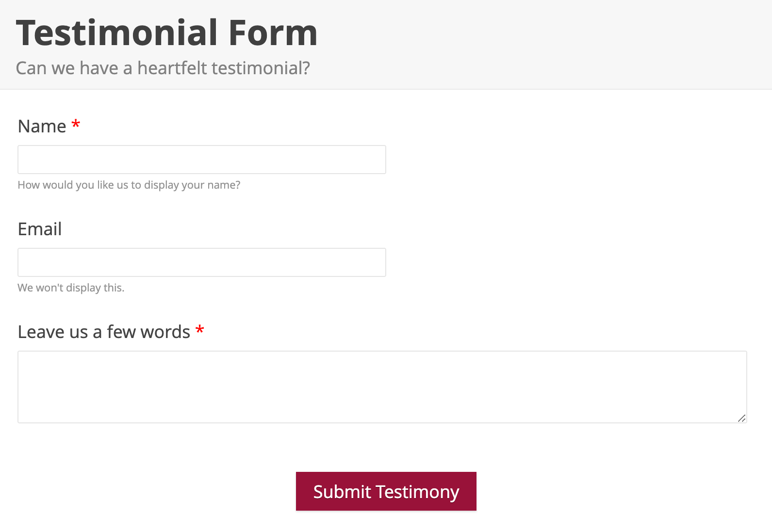Click the asterisk after 'Leave us a few words'

pyautogui.click(x=199, y=330)
